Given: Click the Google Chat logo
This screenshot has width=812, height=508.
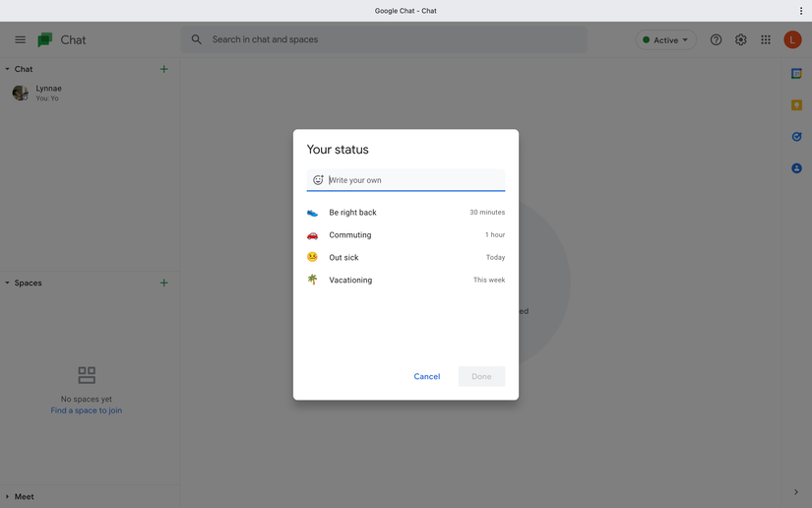Looking at the screenshot, I should click(45, 40).
